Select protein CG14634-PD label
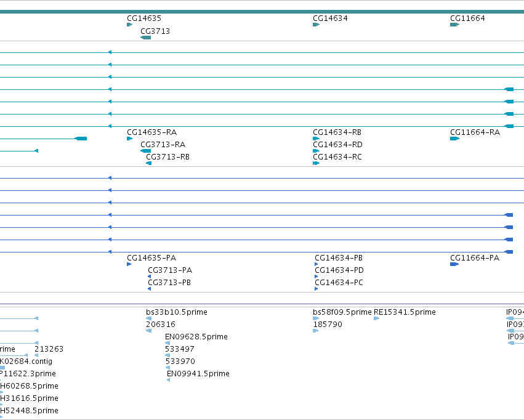The height and width of the screenshot is (420, 524). click(339, 270)
